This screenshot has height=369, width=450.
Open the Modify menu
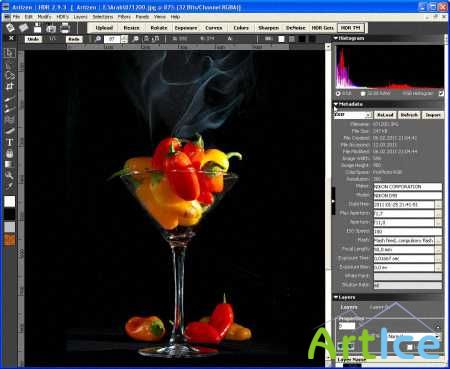[44, 17]
